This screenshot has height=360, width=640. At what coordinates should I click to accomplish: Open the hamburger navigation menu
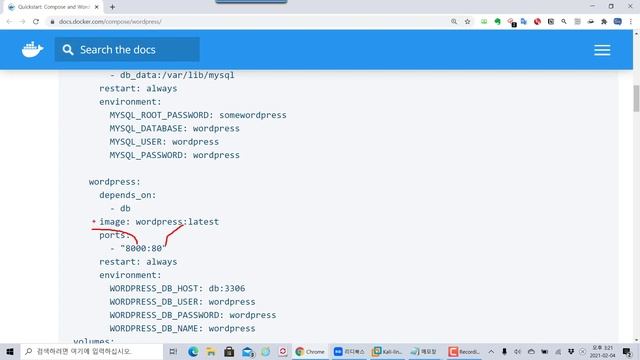602,50
